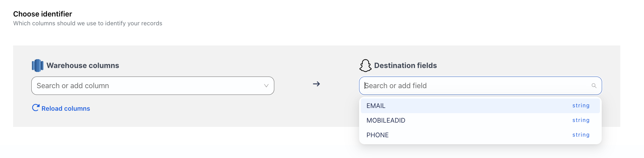The image size is (644, 158).
Task: Pick PHONE in the dropdown list
Action: click(x=377, y=135)
